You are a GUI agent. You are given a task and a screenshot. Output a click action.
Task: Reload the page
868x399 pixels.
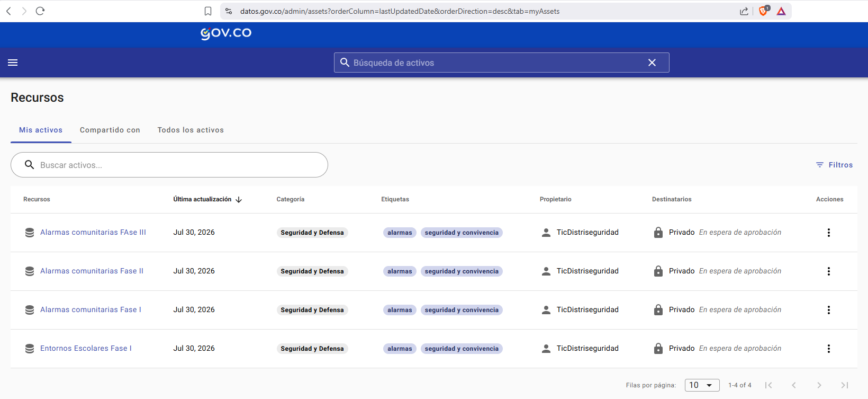(40, 11)
